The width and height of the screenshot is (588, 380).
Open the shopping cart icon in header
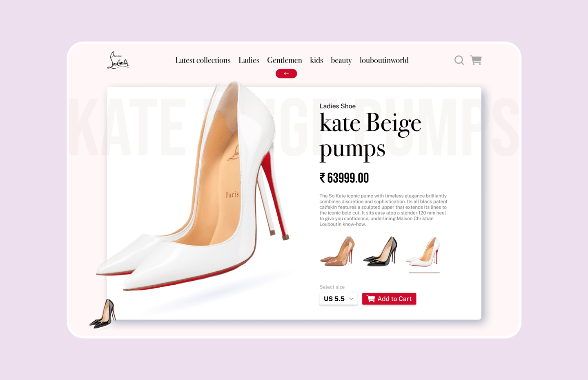point(476,60)
